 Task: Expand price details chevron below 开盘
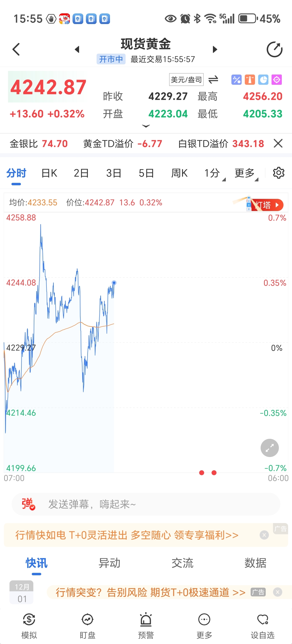[x=146, y=126]
